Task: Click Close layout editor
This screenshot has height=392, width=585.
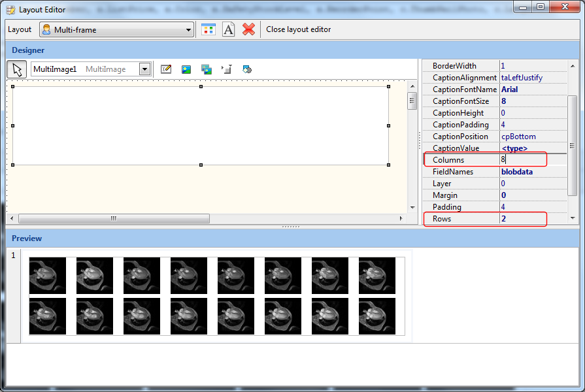Action: 298,29
